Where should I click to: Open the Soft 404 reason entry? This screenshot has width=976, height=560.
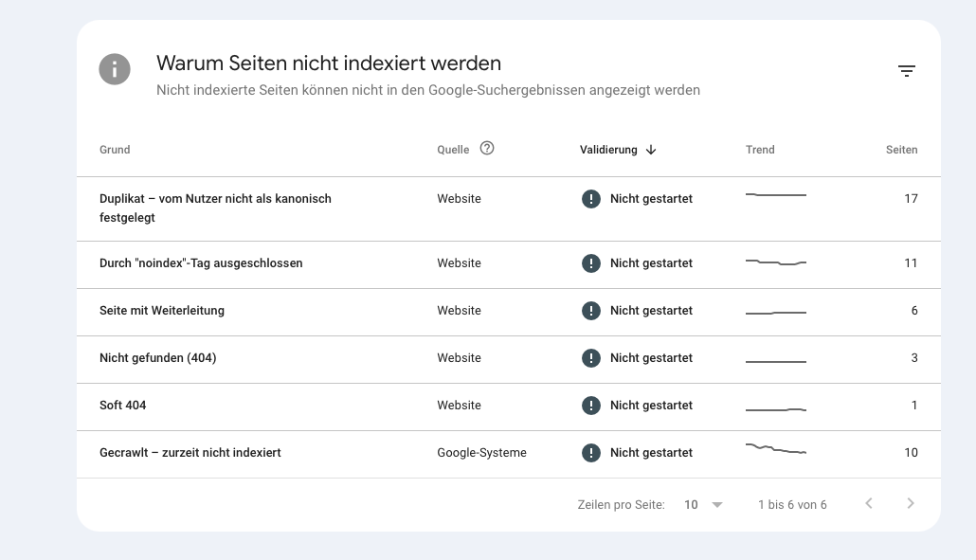[123, 406]
